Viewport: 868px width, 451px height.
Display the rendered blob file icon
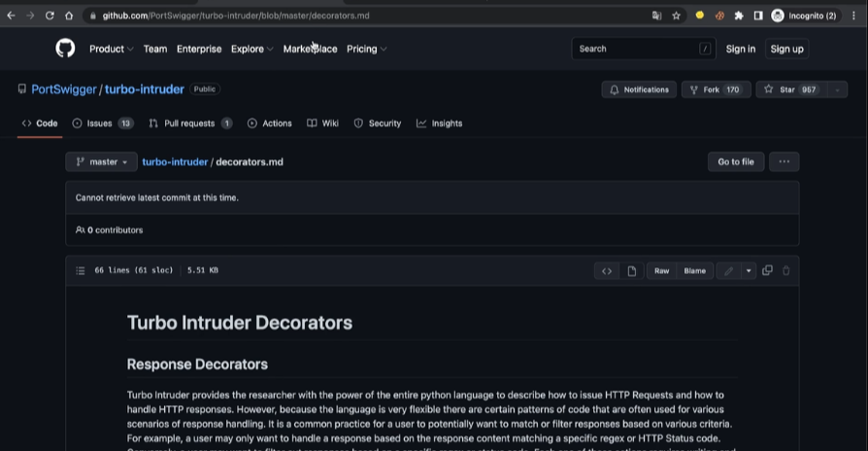coord(632,271)
